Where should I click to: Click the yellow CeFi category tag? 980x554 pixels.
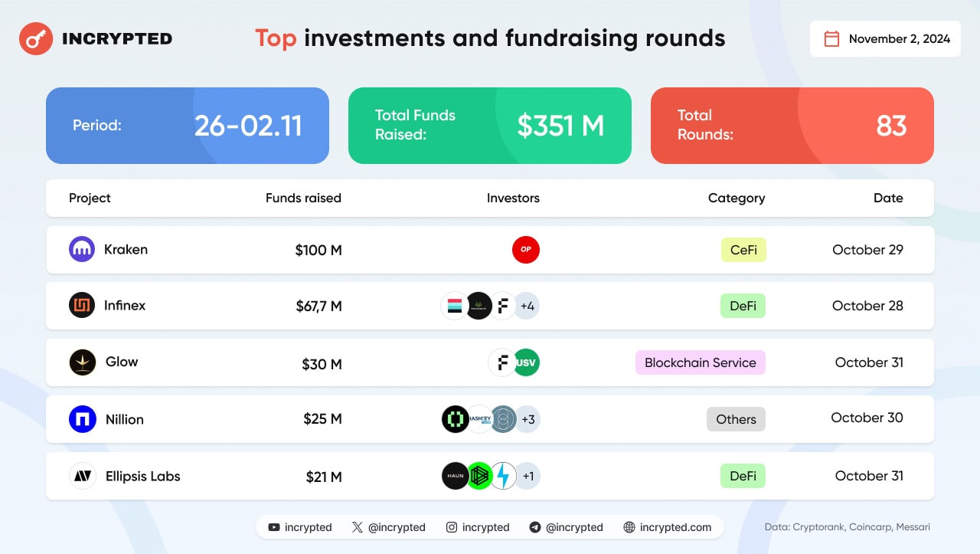(x=743, y=250)
